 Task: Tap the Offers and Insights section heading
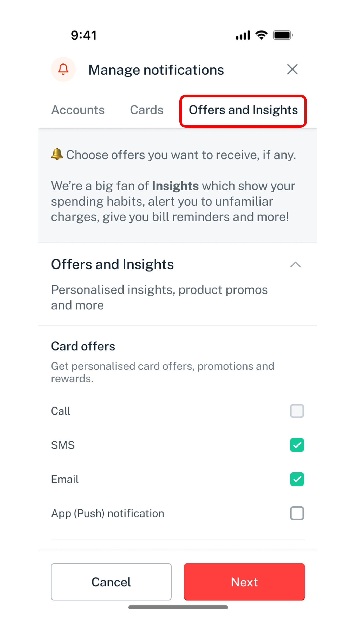pos(112,264)
